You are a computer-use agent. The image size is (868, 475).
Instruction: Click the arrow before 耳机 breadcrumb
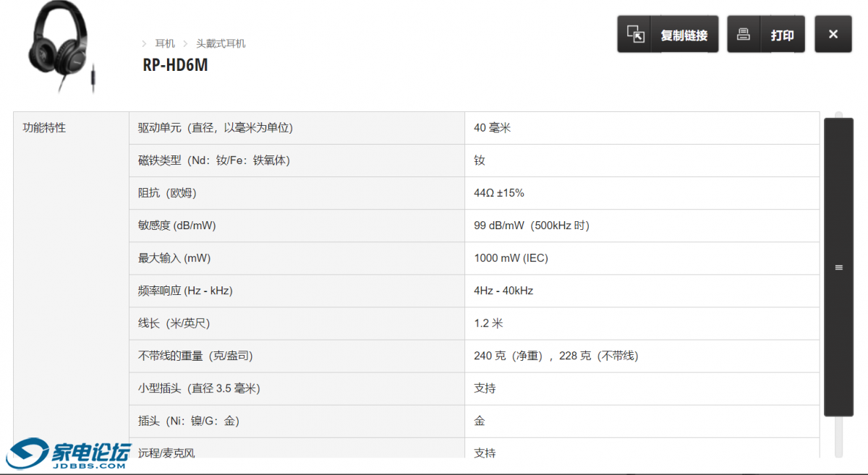pos(145,43)
